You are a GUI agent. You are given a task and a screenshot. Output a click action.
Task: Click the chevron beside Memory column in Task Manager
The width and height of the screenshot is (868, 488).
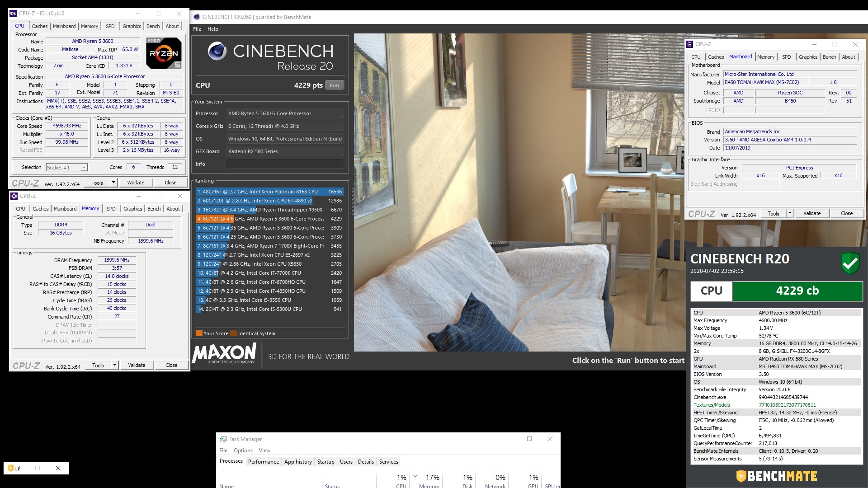415,477
